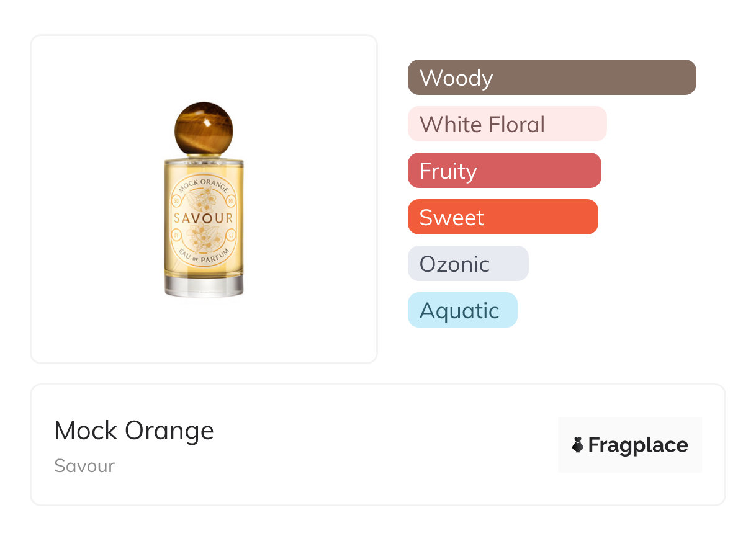Screen dimensions: 756x536
Task: Click the Fragplace bee logo icon
Action: coord(578,445)
